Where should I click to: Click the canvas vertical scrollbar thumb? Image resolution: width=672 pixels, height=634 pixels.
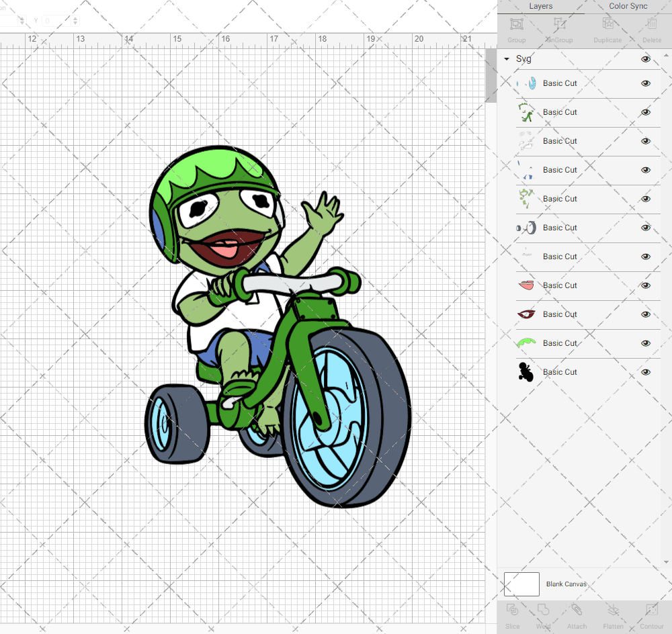click(491, 75)
